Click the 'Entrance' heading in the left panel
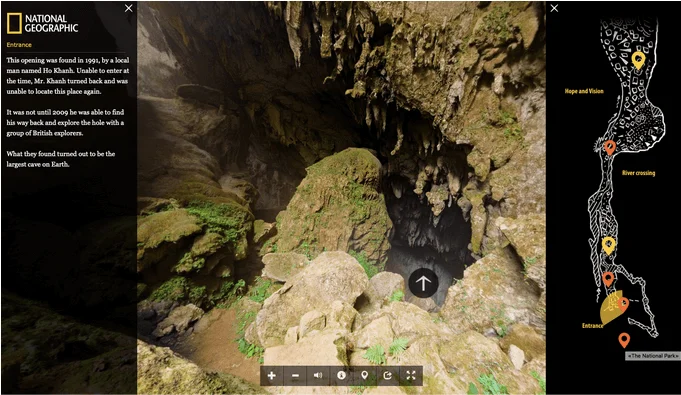Viewport: 681px width, 395px height. pyautogui.click(x=19, y=45)
